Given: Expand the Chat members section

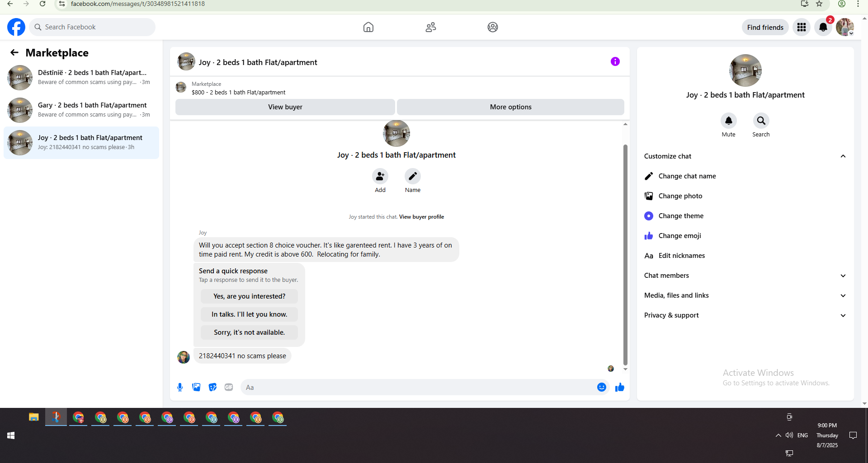Looking at the screenshot, I should click(x=745, y=276).
